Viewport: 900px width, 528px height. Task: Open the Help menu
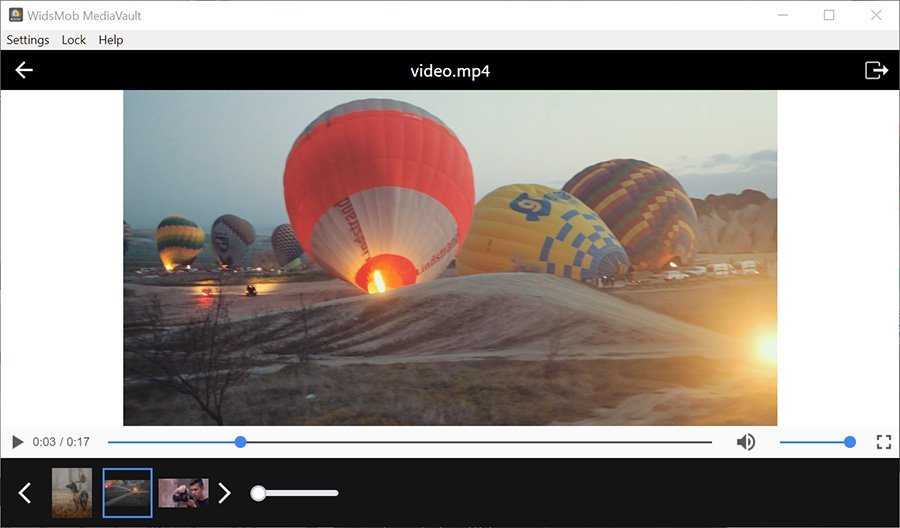point(111,40)
